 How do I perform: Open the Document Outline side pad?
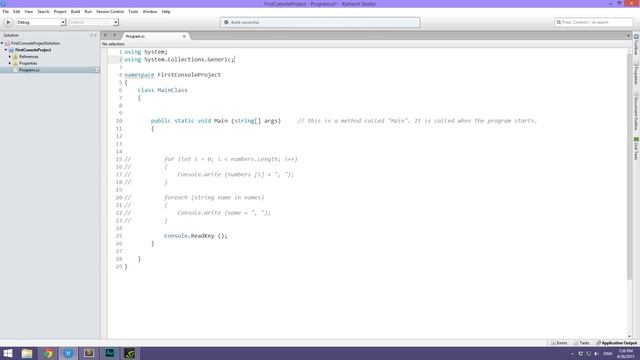coord(636,111)
